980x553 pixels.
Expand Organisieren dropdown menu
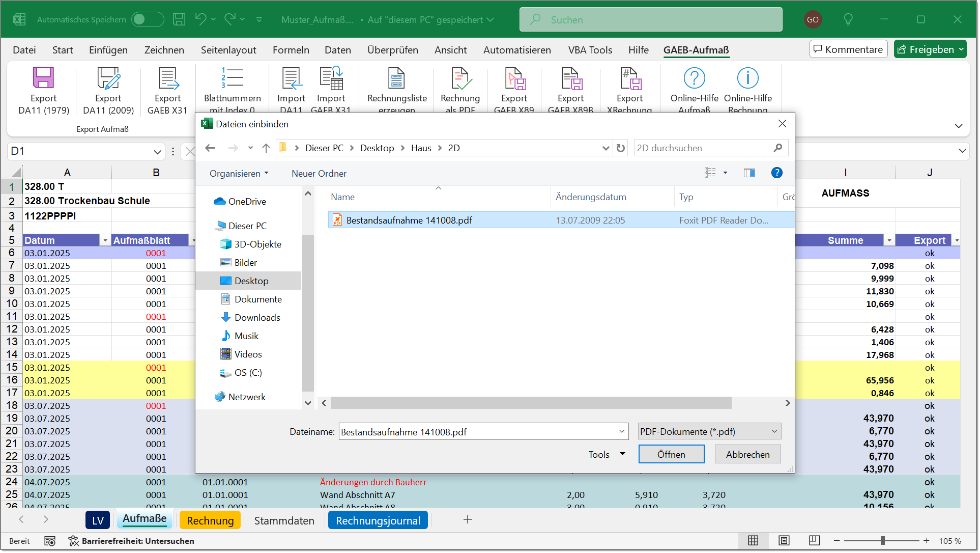pyautogui.click(x=239, y=174)
